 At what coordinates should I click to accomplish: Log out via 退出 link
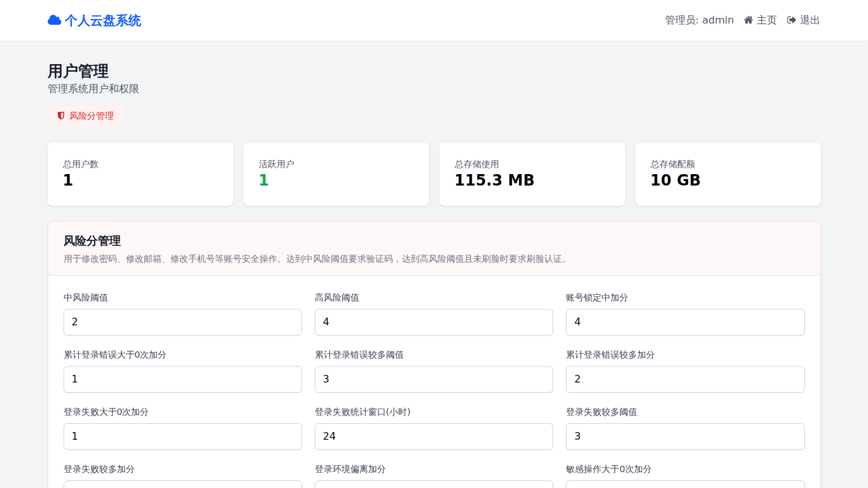pos(804,20)
